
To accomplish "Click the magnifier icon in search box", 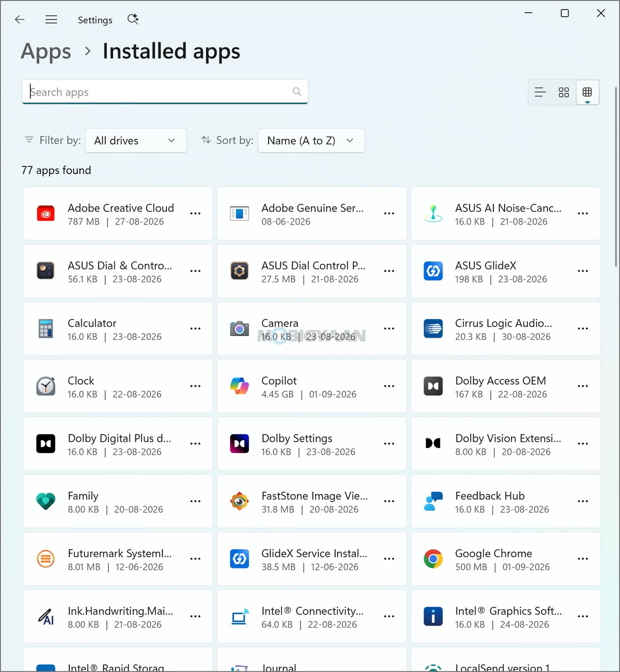I will tap(297, 92).
